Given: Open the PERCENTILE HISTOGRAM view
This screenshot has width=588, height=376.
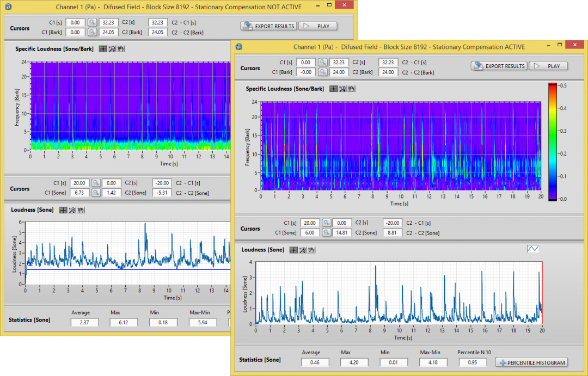Looking at the screenshot, I should tap(531, 362).
